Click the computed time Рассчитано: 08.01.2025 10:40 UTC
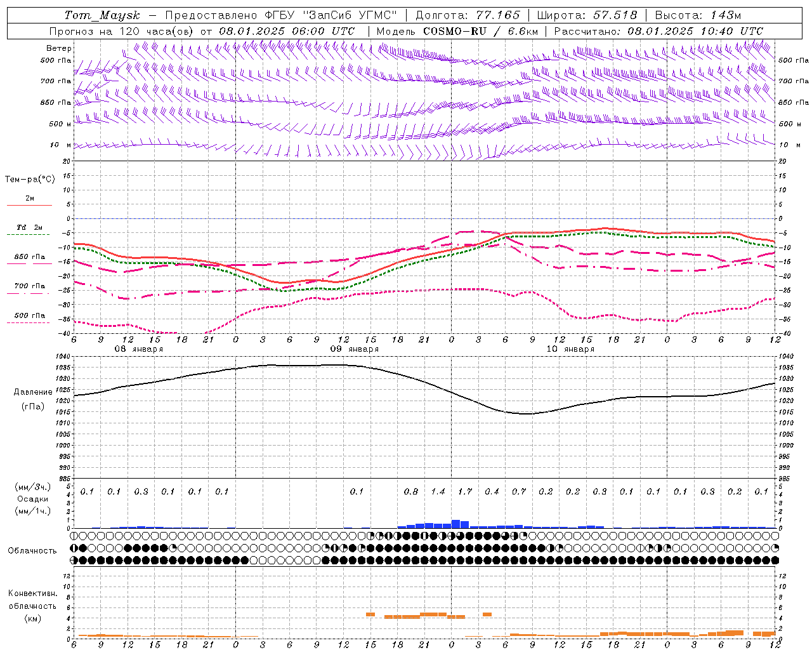The height and width of the screenshot is (650, 812). tap(658, 31)
